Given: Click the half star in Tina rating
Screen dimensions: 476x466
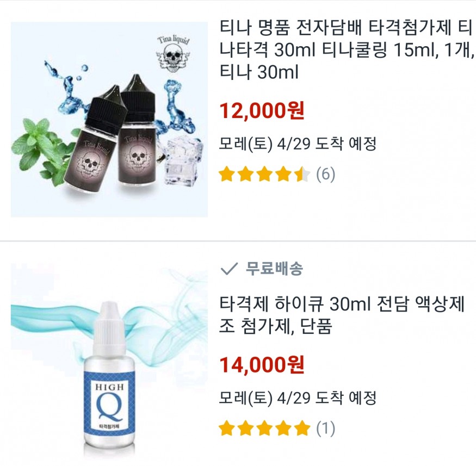Looking at the screenshot, I should [302, 175].
